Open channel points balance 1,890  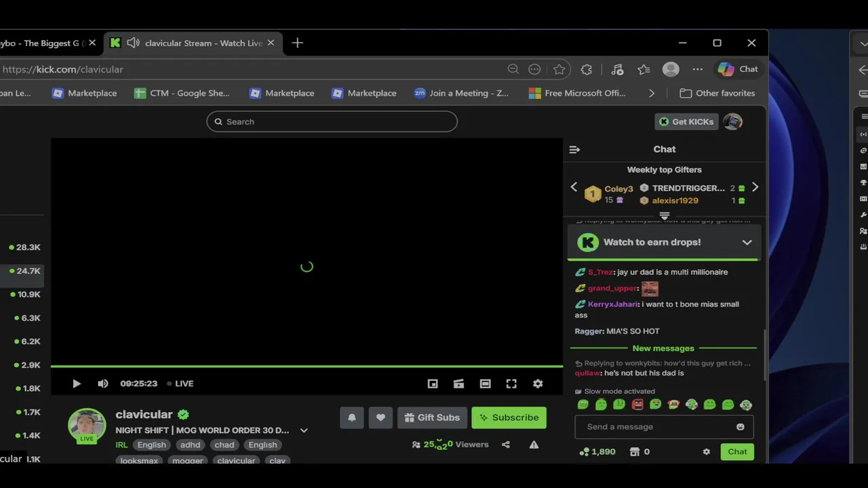tap(597, 452)
